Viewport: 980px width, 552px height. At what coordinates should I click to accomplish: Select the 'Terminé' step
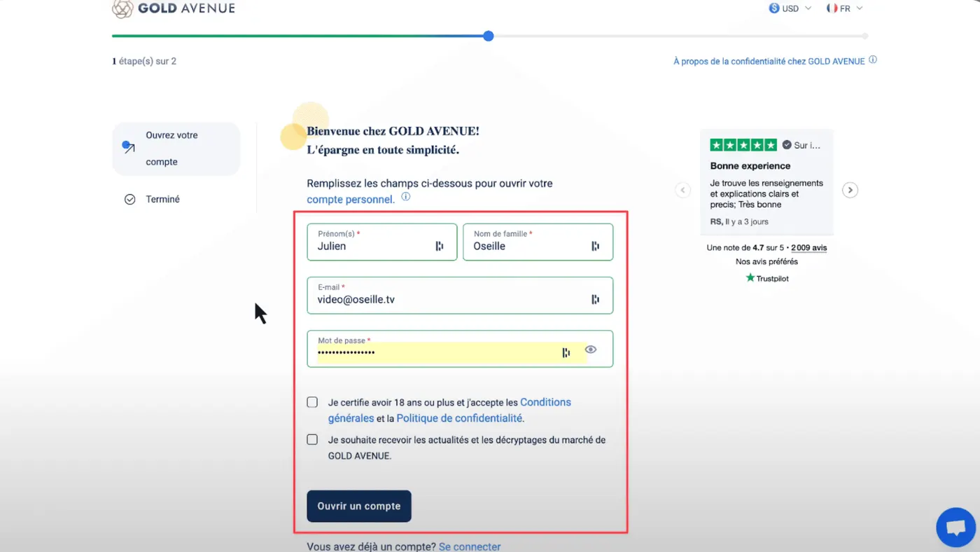[x=152, y=200]
